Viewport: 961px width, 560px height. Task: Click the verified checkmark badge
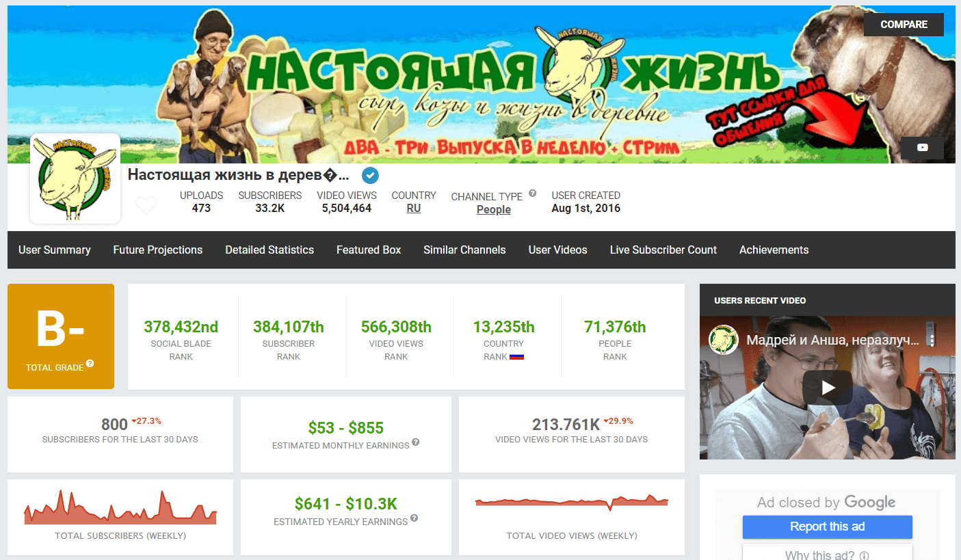click(x=370, y=176)
